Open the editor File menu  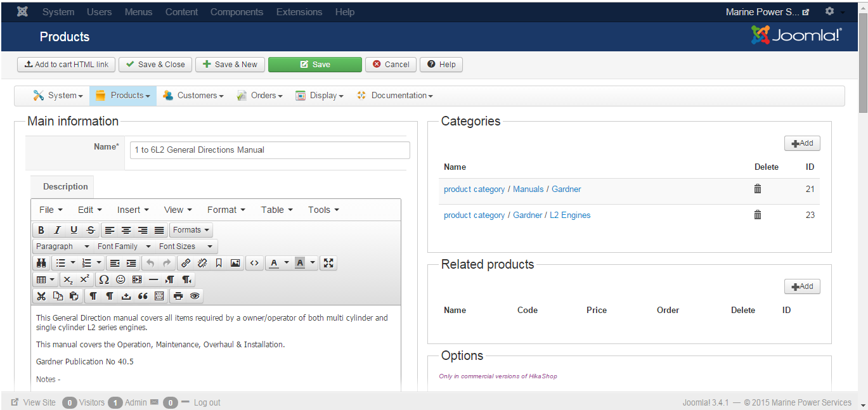coord(51,210)
